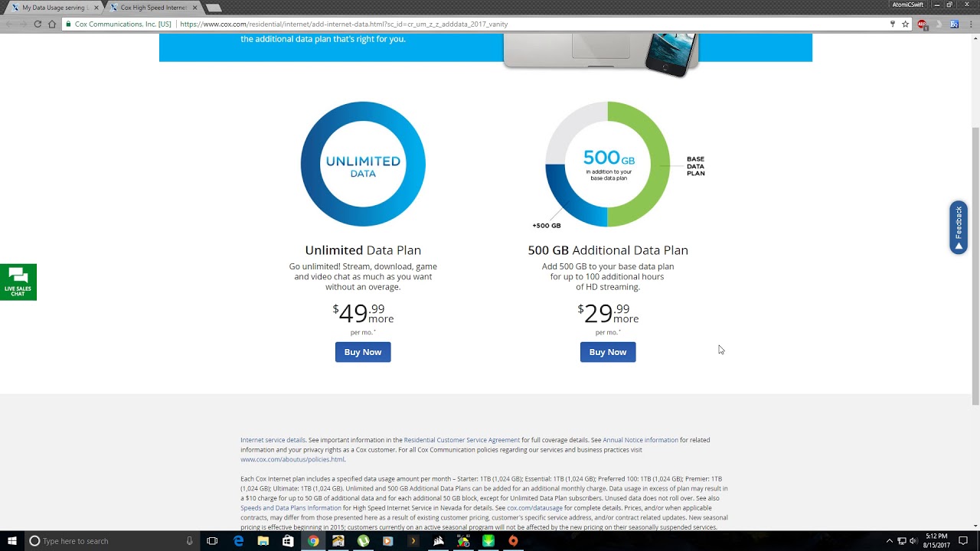Open the network status tray icon
This screenshot has height=551, width=980.
(x=901, y=541)
